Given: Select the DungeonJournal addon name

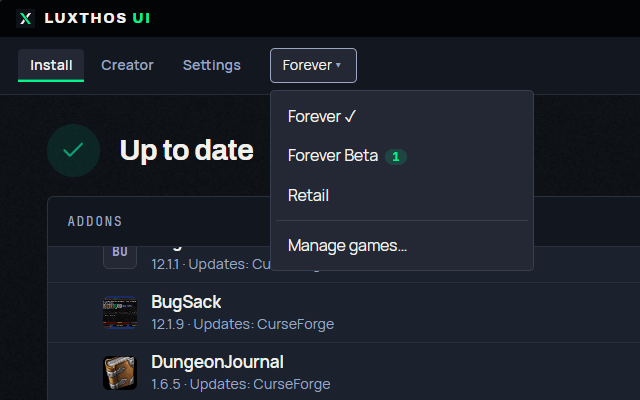Looking at the screenshot, I should tap(217, 362).
